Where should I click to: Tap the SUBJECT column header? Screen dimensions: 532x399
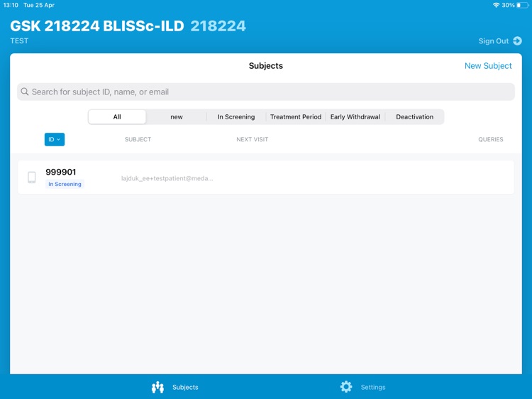click(138, 139)
